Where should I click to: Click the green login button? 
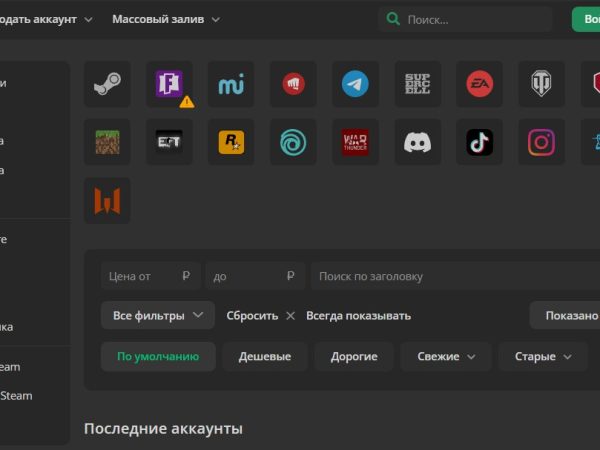[x=586, y=19]
